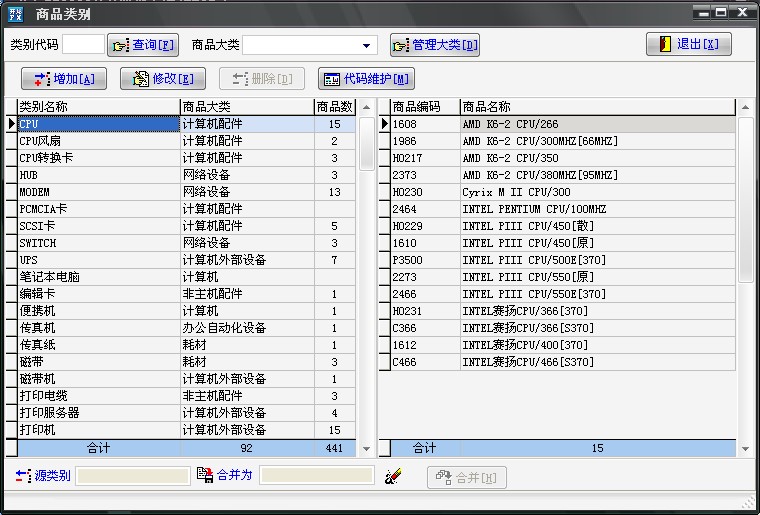Open the 管理大类[D] manager
Image resolution: width=760 pixels, height=515 pixels.
[435, 45]
